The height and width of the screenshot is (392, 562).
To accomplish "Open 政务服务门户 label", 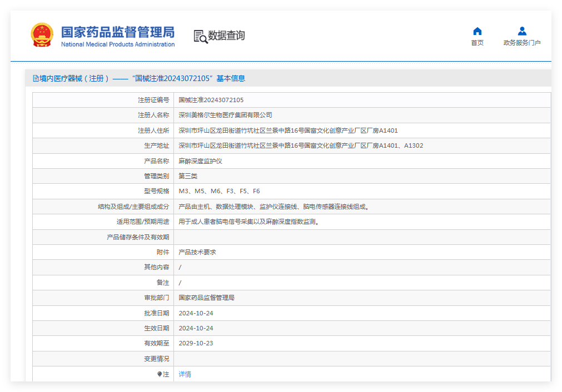I will [x=522, y=43].
